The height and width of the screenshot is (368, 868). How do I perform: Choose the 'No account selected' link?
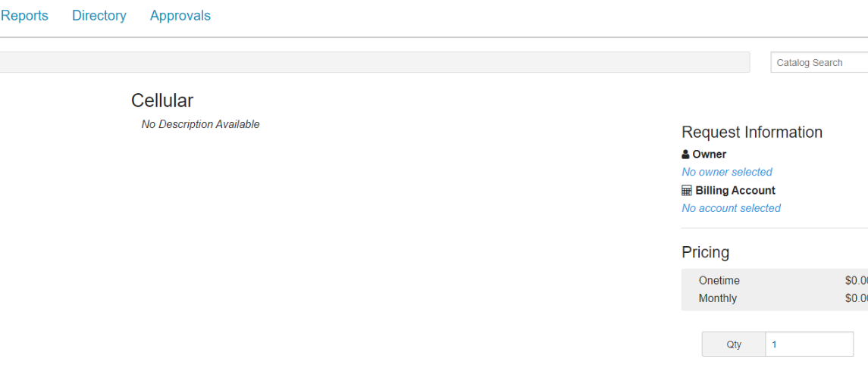[x=731, y=208]
